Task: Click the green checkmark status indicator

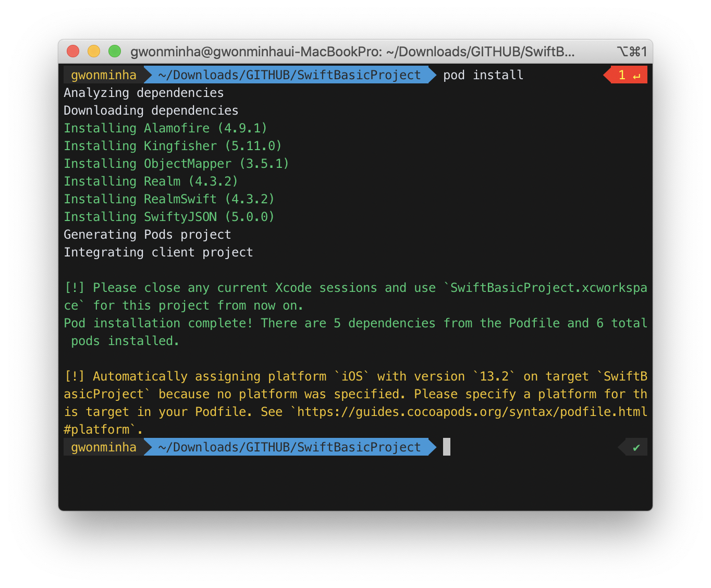Action: tap(633, 447)
